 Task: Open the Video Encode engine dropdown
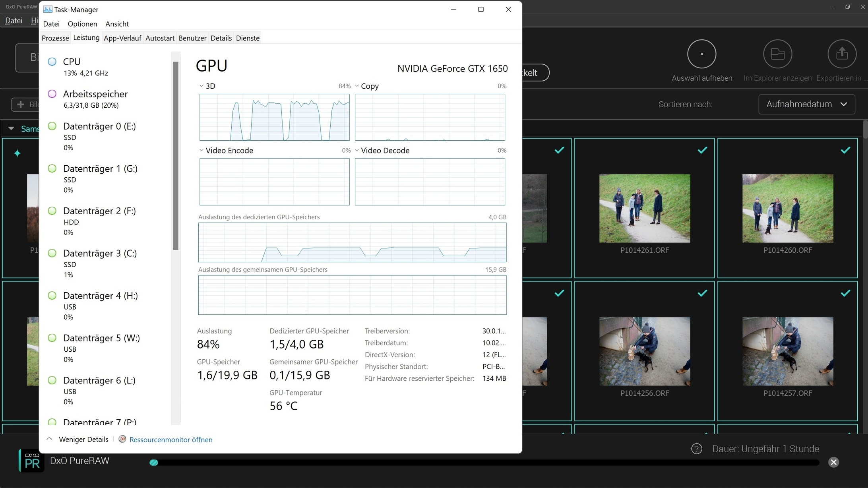tap(201, 151)
